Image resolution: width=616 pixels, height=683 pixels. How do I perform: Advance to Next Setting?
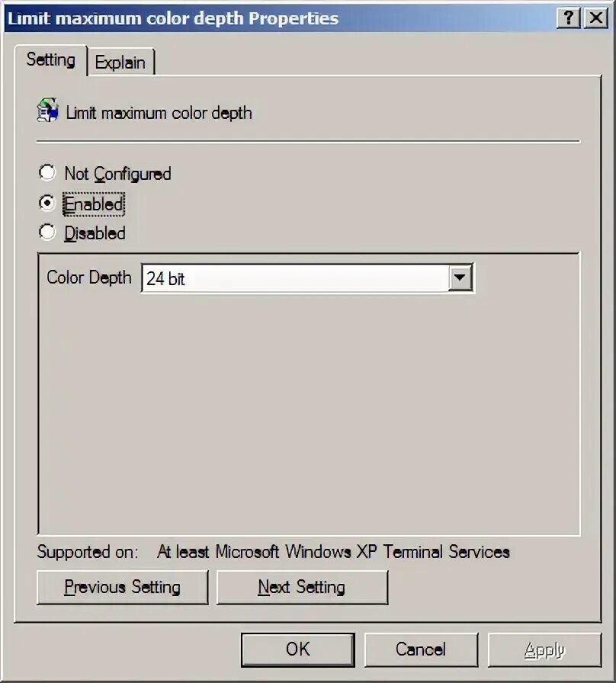pyautogui.click(x=302, y=587)
